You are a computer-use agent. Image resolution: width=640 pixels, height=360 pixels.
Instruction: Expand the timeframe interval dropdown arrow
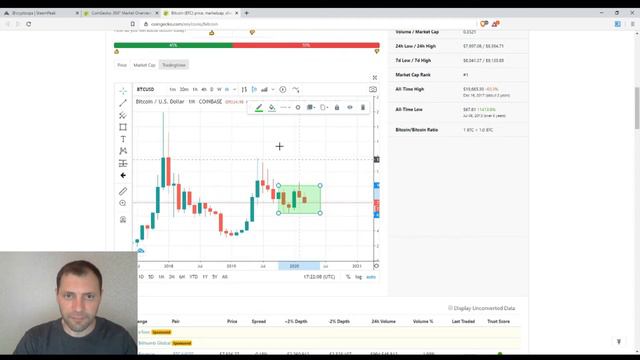click(x=235, y=89)
